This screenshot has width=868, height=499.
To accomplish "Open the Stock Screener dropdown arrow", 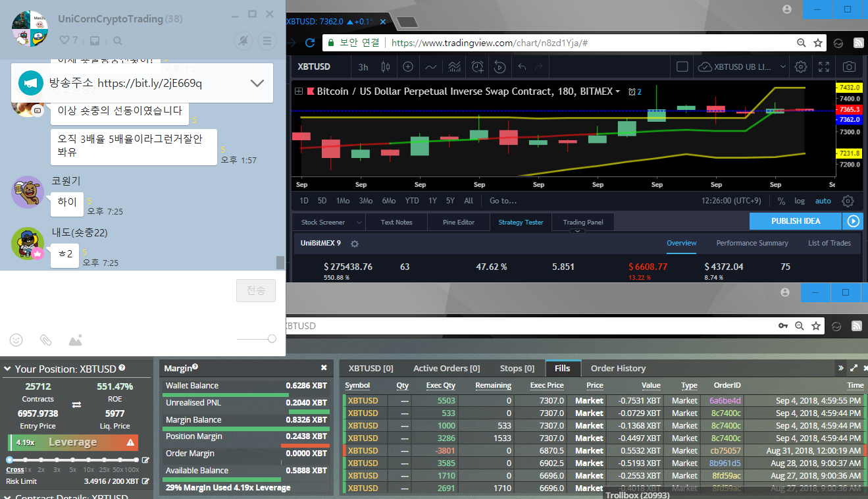I will 359,223.
